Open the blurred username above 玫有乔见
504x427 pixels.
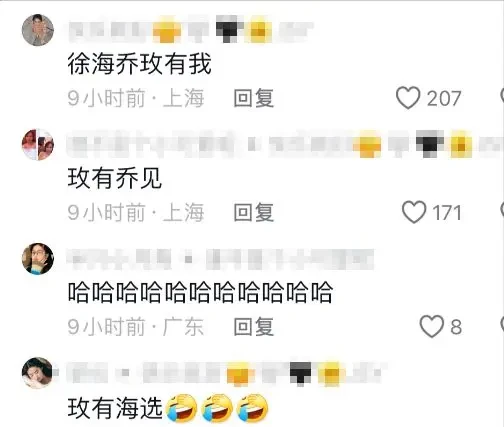(x=285, y=145)
